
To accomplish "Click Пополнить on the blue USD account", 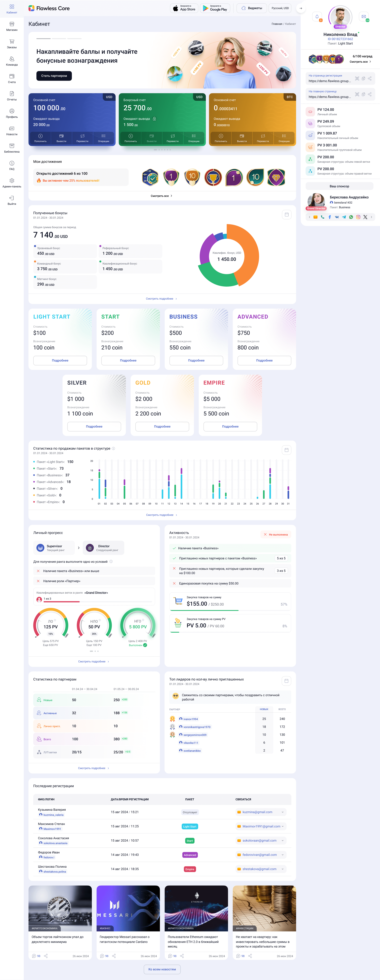I will pyautogui.click(x=40, y=138).
